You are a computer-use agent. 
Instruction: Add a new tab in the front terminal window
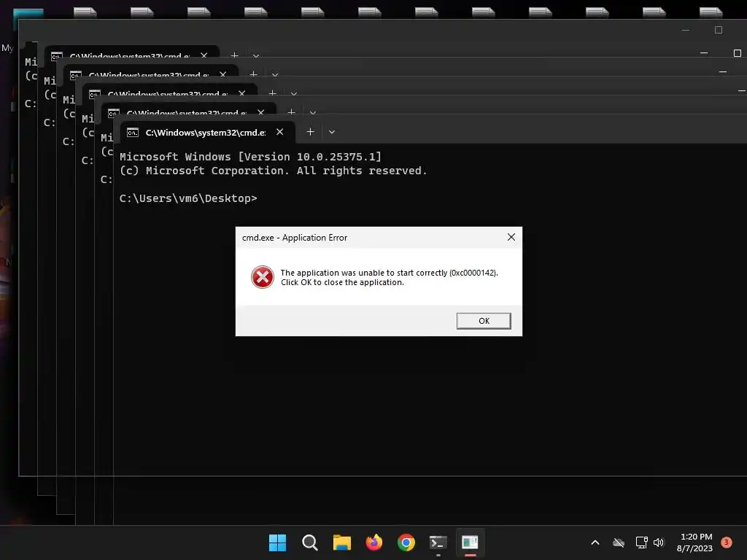(310, 132)
